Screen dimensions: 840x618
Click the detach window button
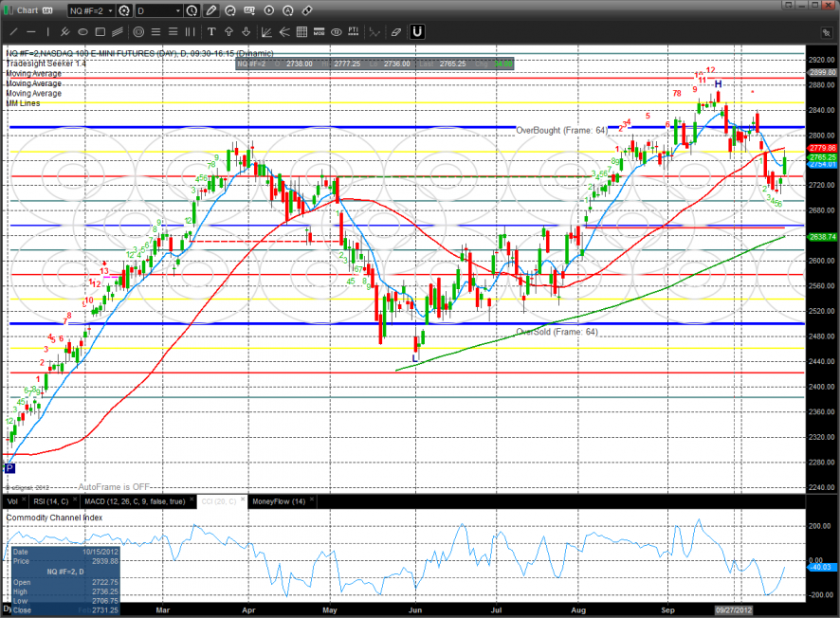point(788,5)
